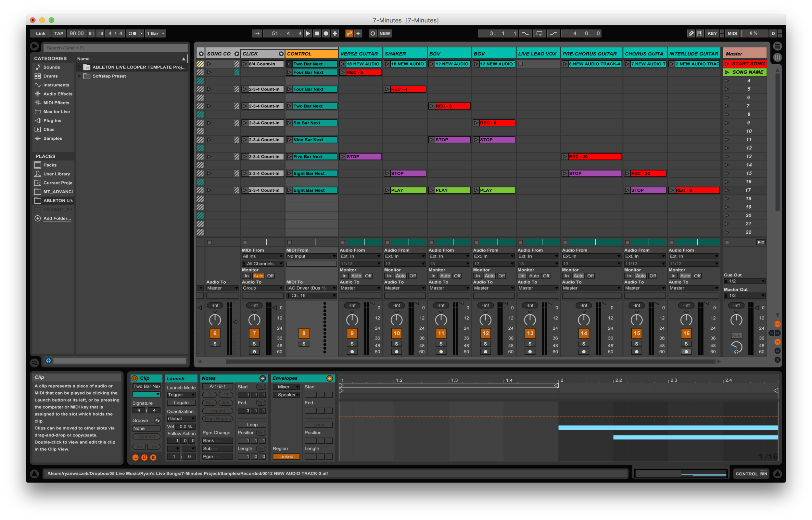
Task: Solo the SHAKER track (track 10)
Action: pyautogui.click(x=396, y=344)
